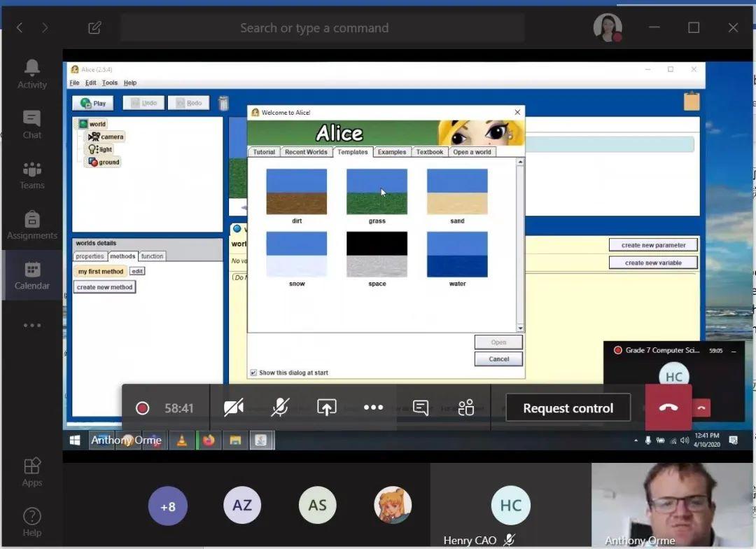
Task: Switch to function tab in world details
Action: click(152, 256)
